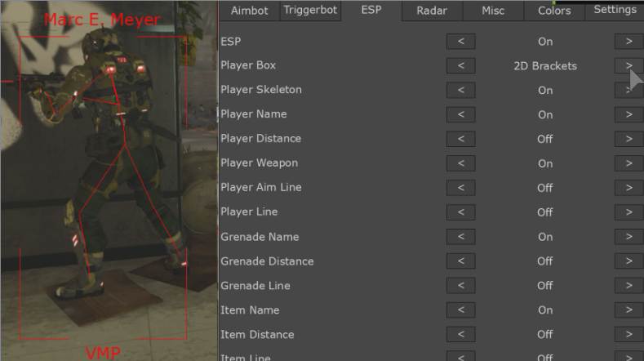Click the left arrow for Grenade Distance
Viewport: 644px width, 361px height.
(x=461, y=261)
